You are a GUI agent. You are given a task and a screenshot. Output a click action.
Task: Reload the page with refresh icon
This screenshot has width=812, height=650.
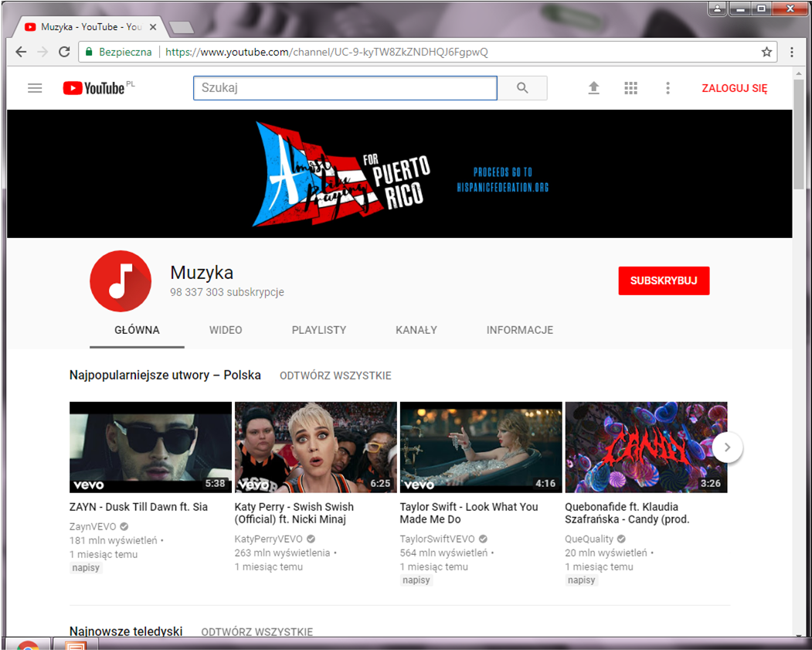point(64,52)
